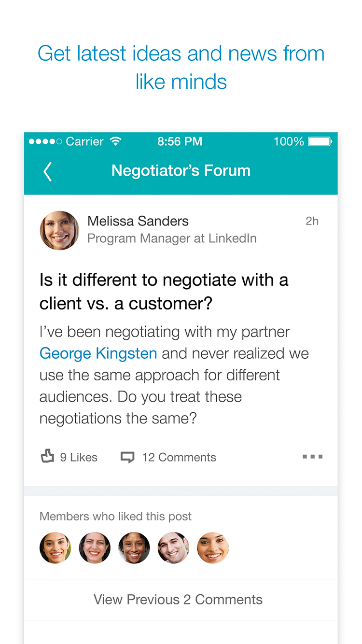Open the fourth liker's avatar, the man
This screenshot has height=644, width=362.
click(173, 548)
